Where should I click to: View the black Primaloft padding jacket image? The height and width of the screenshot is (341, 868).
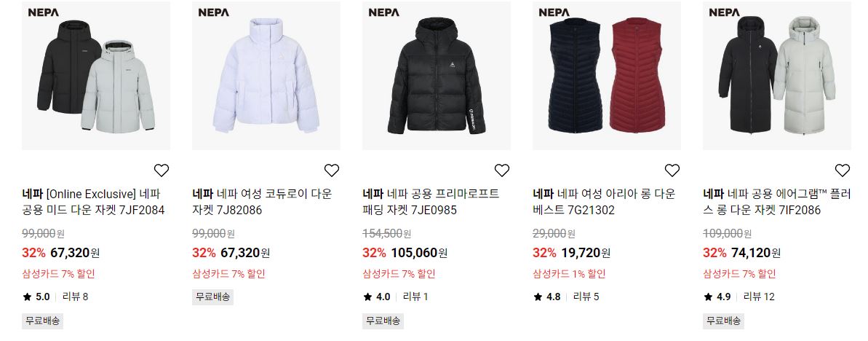pos(437,75)
